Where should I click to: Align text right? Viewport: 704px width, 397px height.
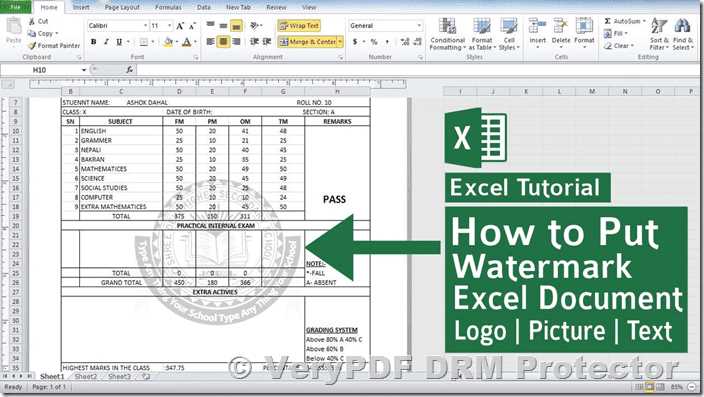(236, 42)
